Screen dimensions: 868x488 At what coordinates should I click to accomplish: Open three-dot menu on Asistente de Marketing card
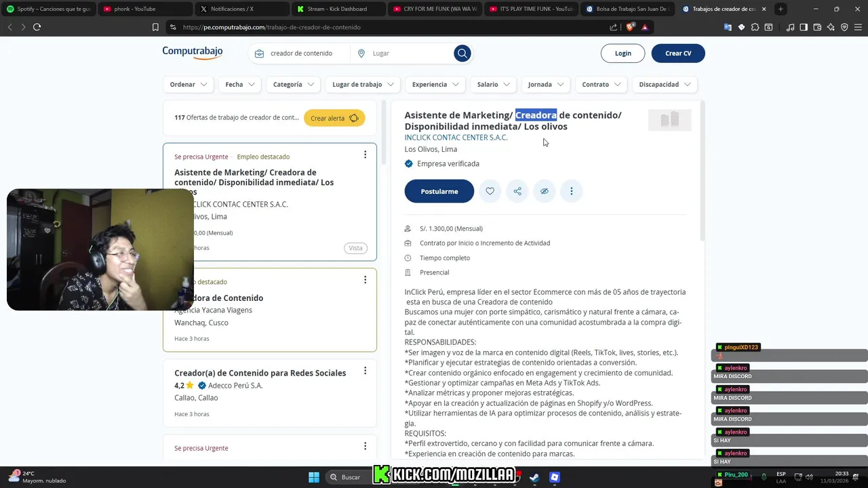tap(365, 155)
